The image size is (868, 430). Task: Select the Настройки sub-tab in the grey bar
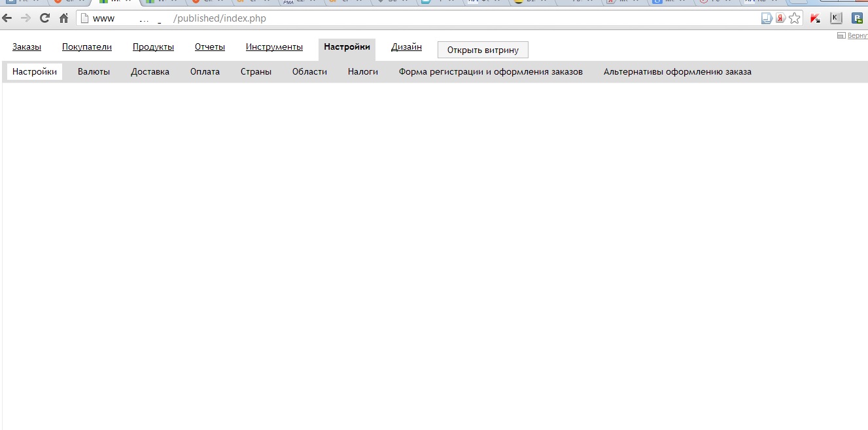coord(35,72)
